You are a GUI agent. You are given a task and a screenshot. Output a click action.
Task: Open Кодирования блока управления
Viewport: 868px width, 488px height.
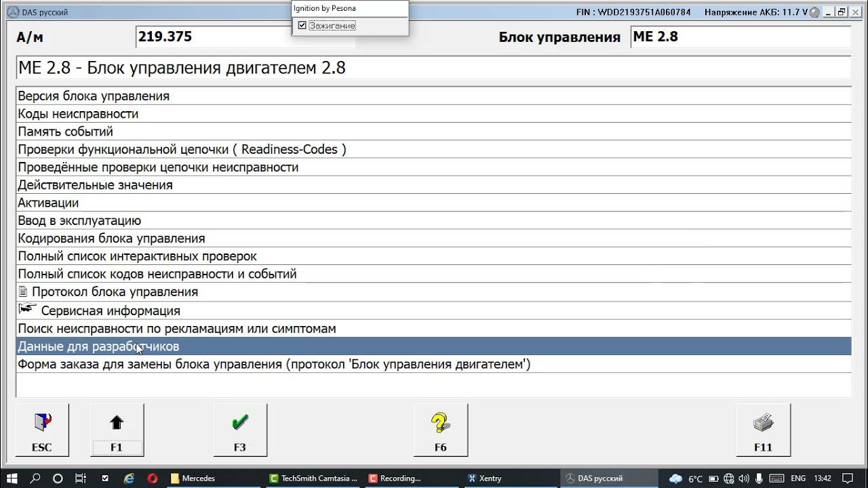pyautogui.click(x=434, y=239)
